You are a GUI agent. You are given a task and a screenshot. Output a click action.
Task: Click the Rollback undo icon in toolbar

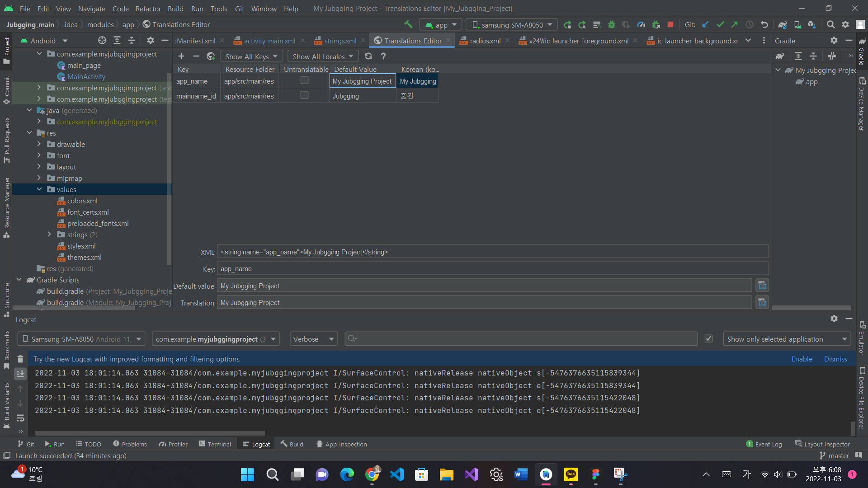click(764, 24)
